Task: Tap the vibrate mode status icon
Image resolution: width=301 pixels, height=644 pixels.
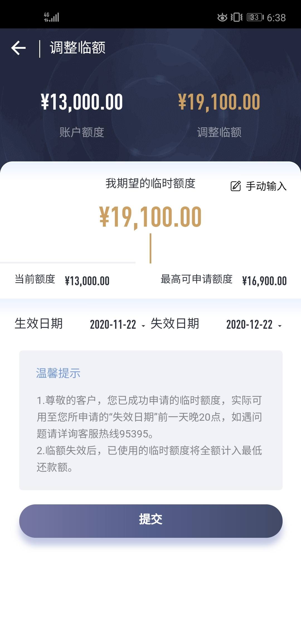Action: tap(237, 17)
